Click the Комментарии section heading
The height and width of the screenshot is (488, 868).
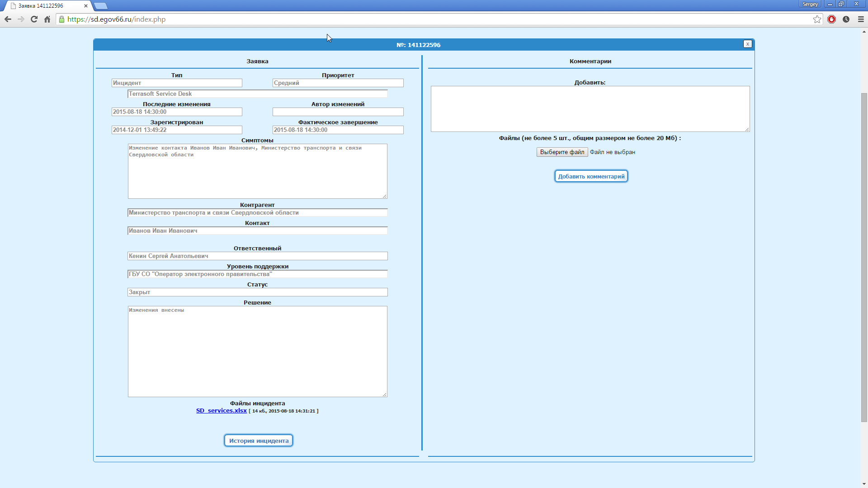click(x=590, y=61)
